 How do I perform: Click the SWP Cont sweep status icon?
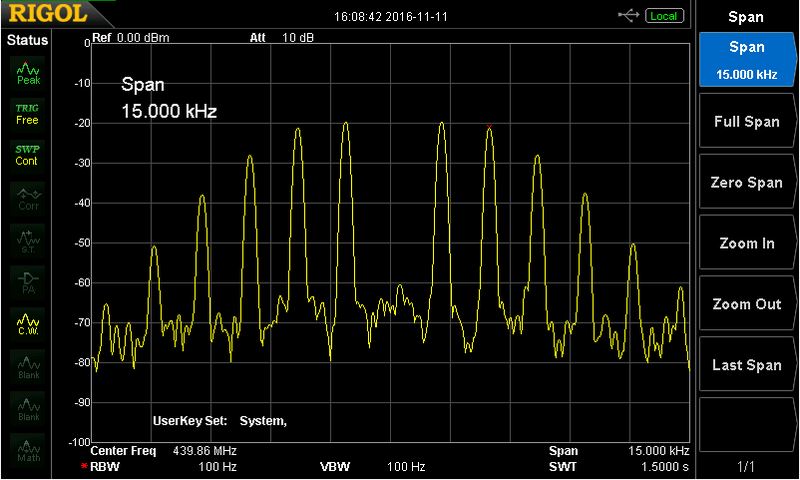[x=28, y=155]
